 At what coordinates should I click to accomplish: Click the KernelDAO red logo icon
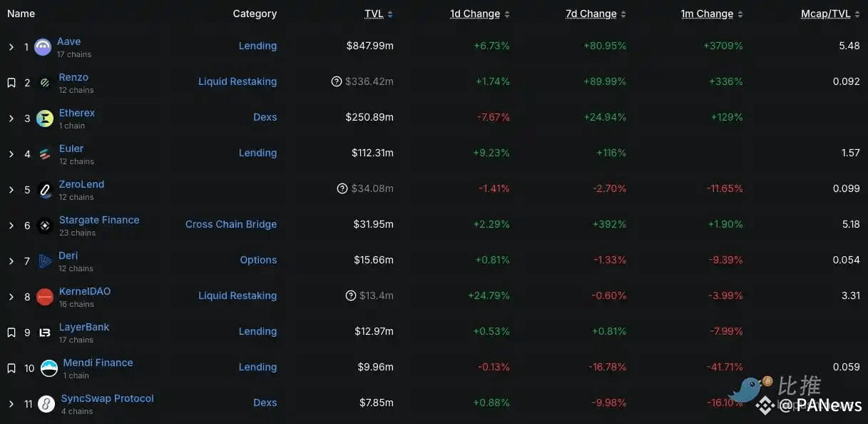coord(45,297)
